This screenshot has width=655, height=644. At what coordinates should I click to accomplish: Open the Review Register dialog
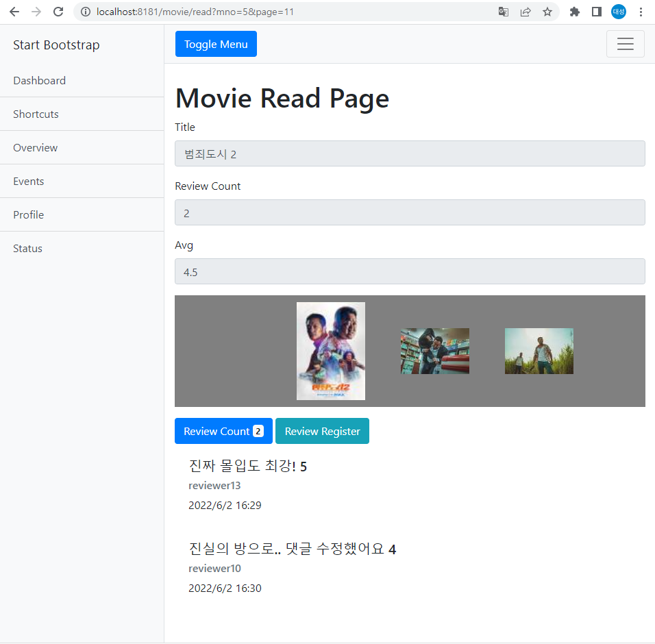click(x=322, y=431)
